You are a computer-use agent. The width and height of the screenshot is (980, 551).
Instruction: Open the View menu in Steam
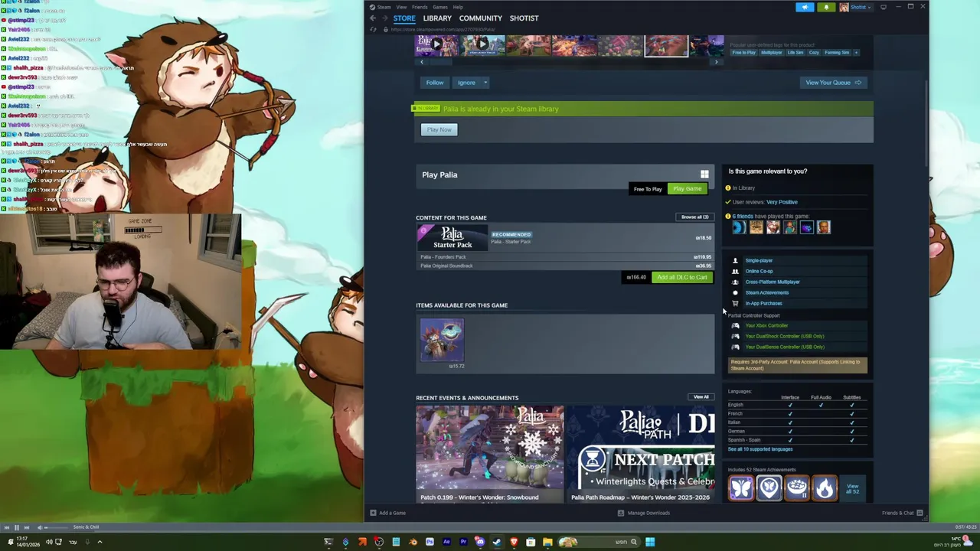(401, 7)
